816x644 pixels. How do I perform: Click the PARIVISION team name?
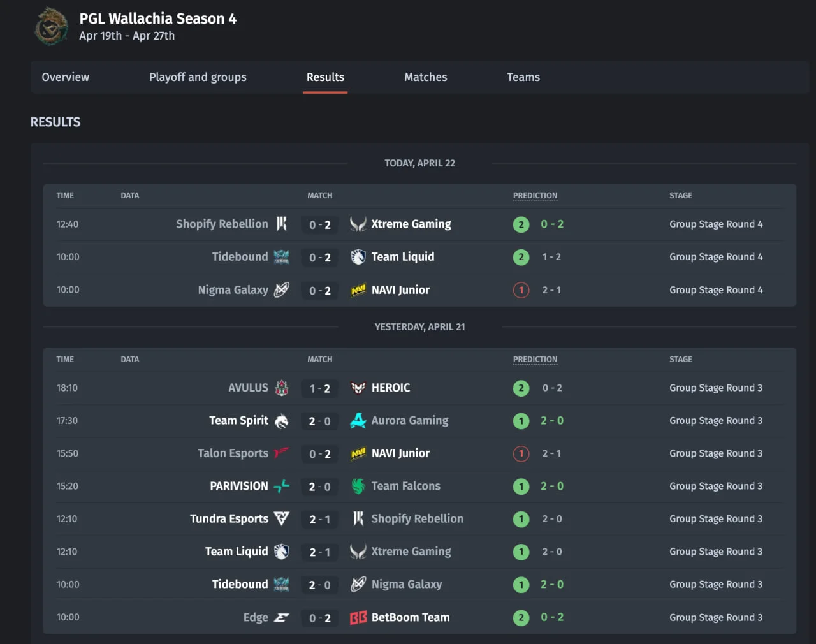coord(239,486)
